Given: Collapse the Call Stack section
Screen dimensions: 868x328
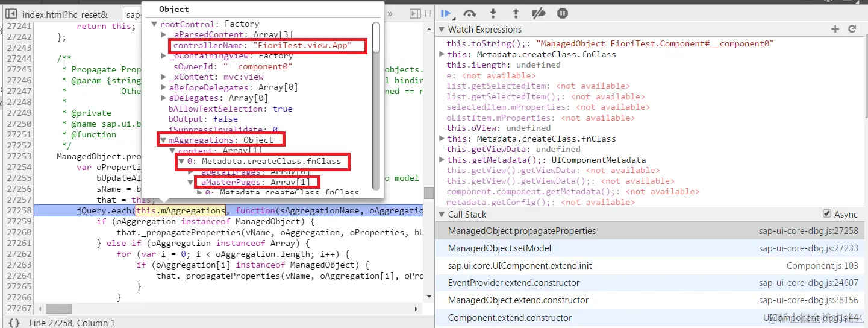Looking at the screenshot, I should click(x=441, y=215).
